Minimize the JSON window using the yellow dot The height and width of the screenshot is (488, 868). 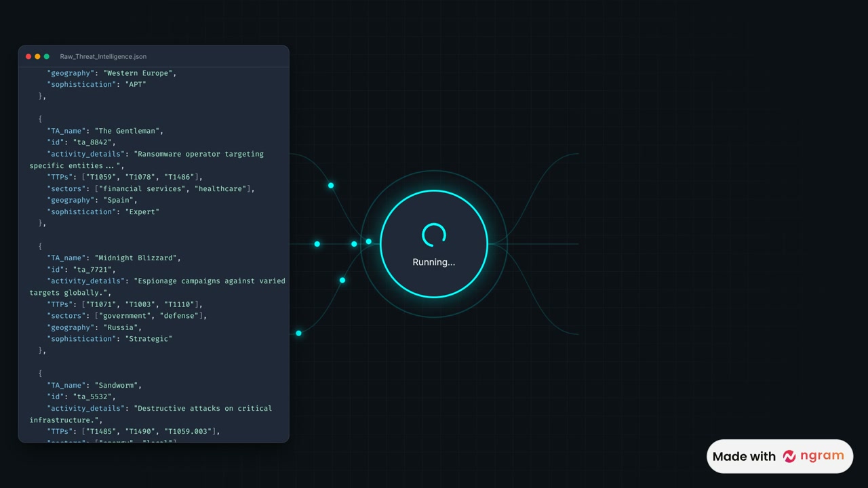(x=37, y=56)
